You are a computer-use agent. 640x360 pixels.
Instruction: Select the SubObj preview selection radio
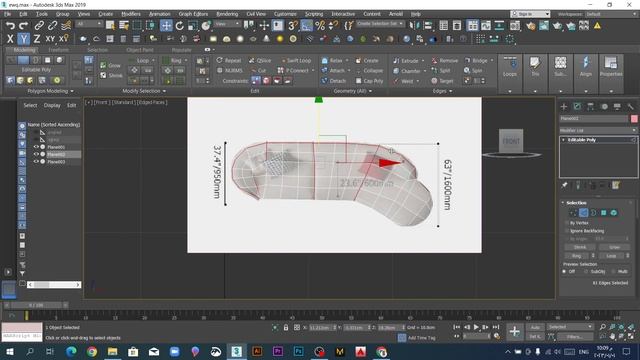coord(587,271)
